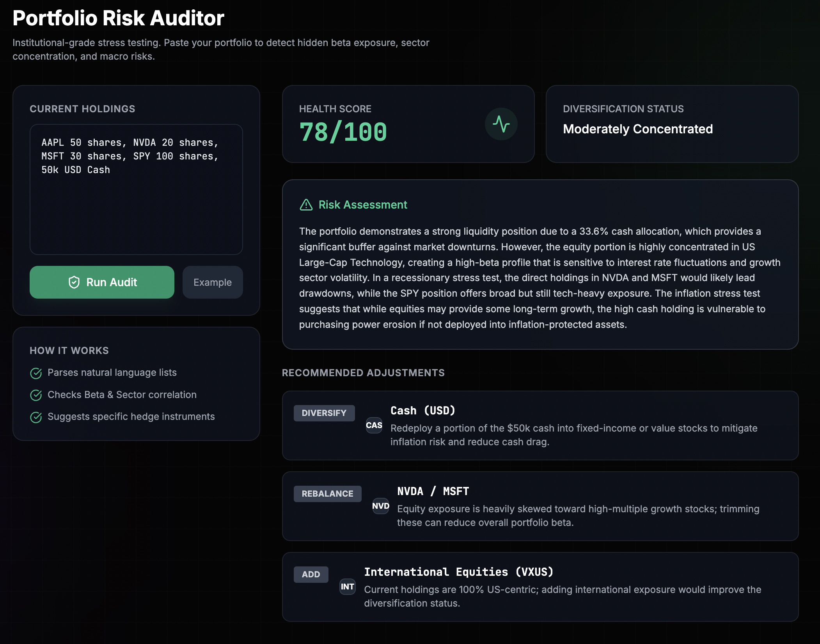Click the INT ticker badge icon
The height and width of the screenshot is (644, 820).
click(347, 587)
